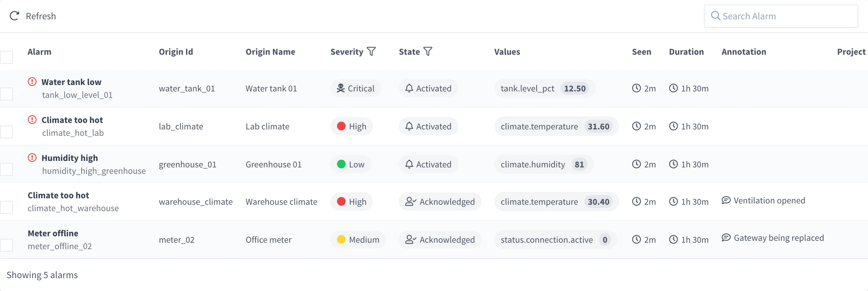This screenshot has height=291, width=868.
Task: Open the Water tank low alarm
Action: point(71,82)
